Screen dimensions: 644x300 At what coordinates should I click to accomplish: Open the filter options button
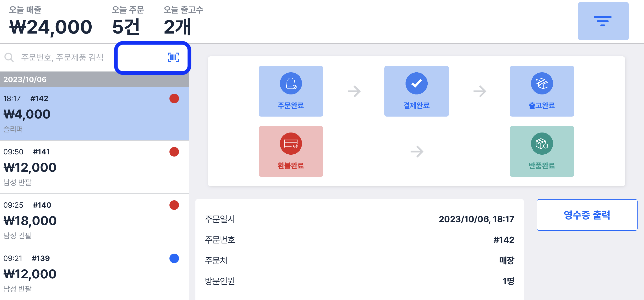click(x=603, y=21)
